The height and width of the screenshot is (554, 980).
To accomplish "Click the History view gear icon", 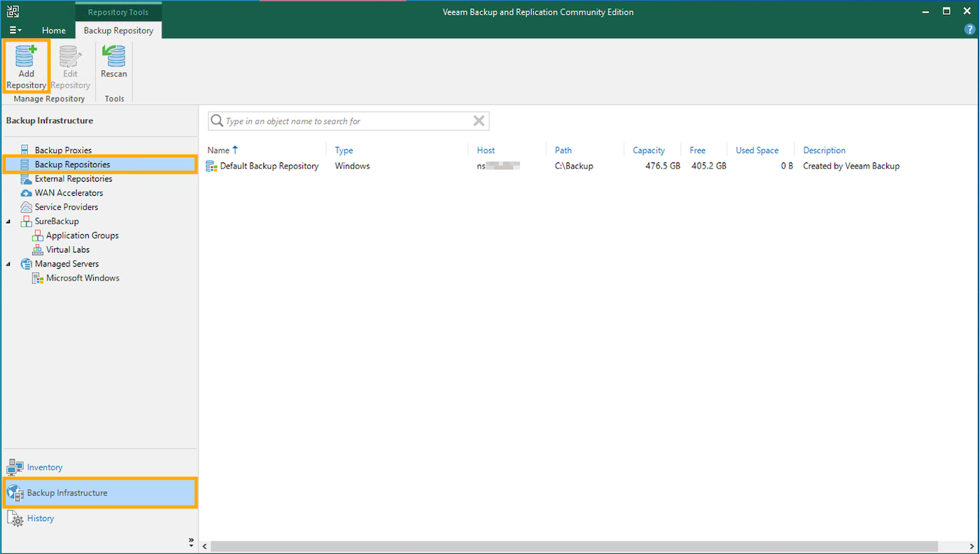I will coord(17,518).
